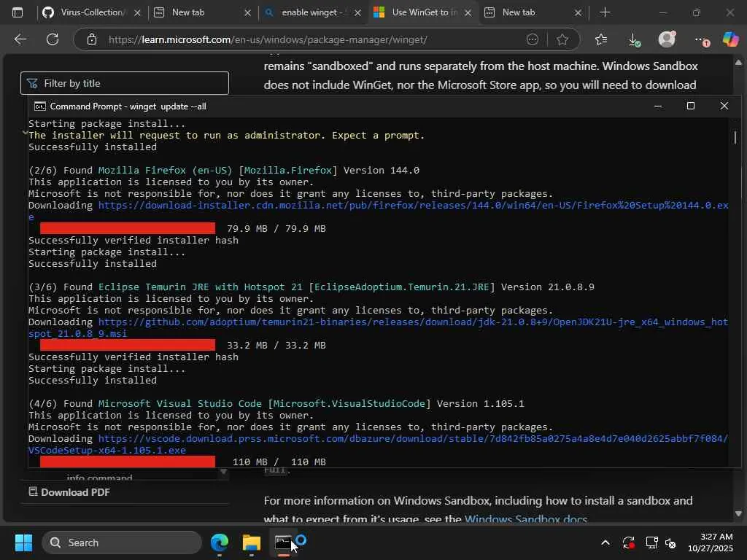Image resolution: width=747 pixels, height=560 pixels.
Task: Select 'Mozilla Firefox (en-US)' package name
Action: (166, 170)
